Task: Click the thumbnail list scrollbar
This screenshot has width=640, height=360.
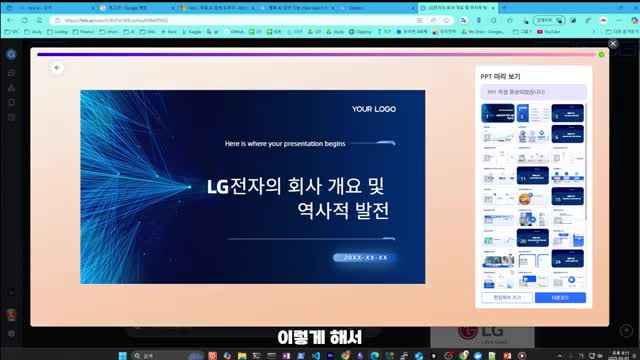Action: point(586,163)
